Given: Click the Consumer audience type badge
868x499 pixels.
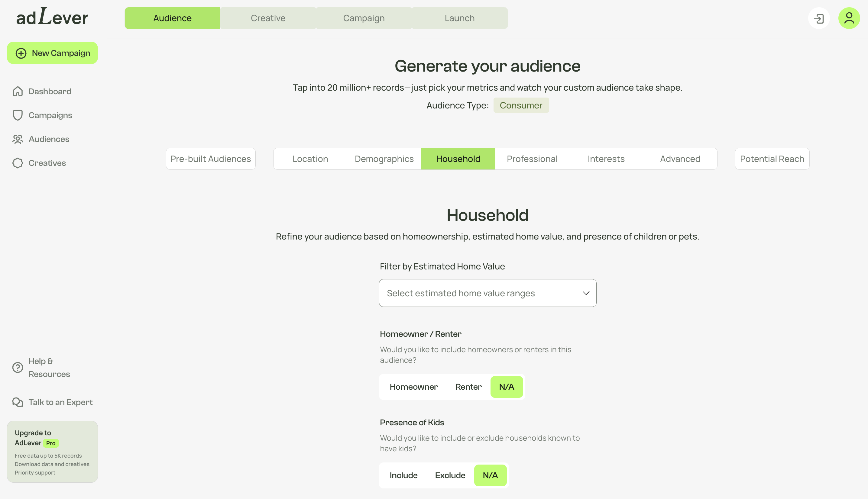Looking at the screenshot, I should pos(521,105).
